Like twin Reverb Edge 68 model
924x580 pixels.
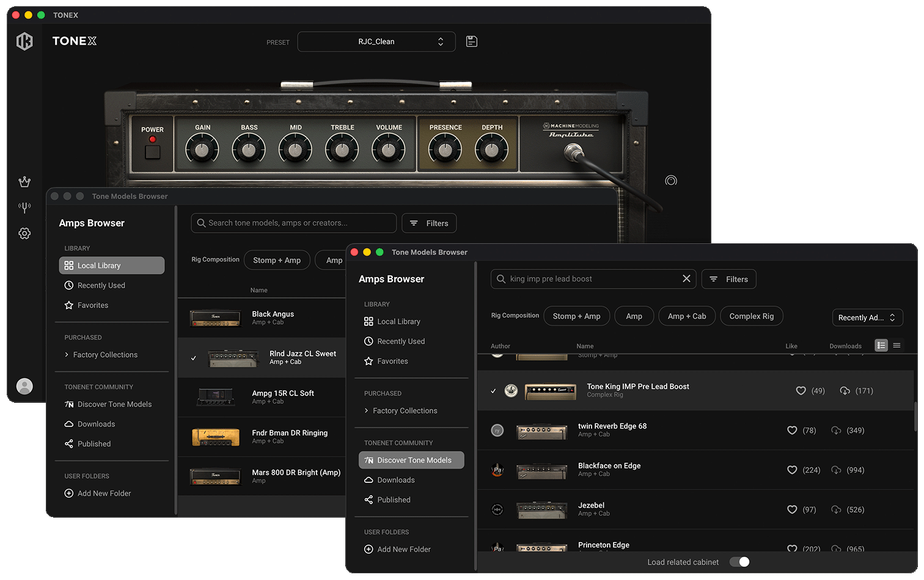pos(792,430)
